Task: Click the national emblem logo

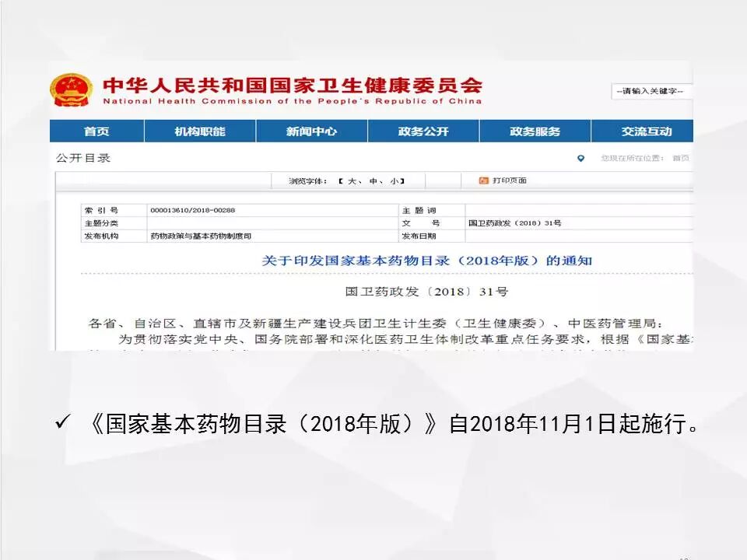Action: pyautogui.click(x=71, y=89)
